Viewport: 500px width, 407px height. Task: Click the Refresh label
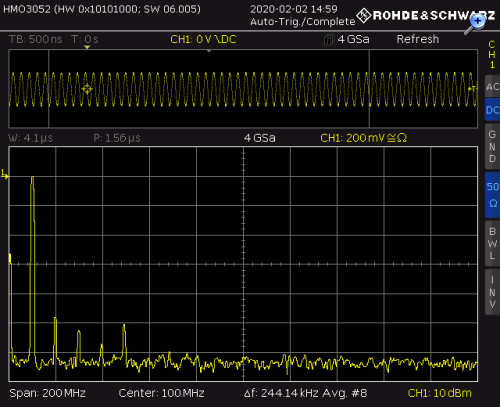pyautogui.click(x=418, y=39)
